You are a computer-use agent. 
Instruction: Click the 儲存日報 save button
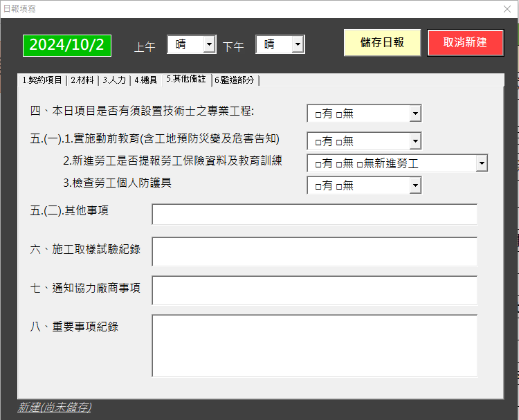382,43
